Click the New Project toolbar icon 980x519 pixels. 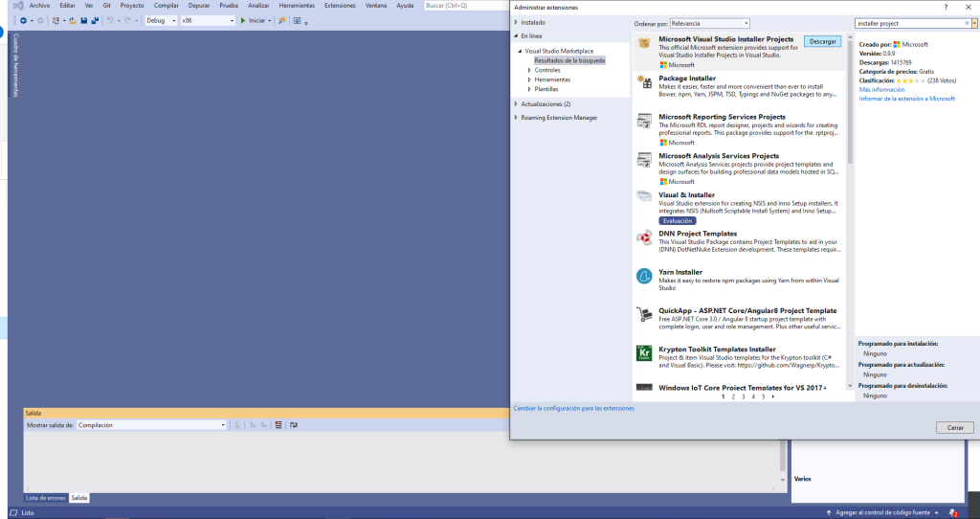[56, 21]
